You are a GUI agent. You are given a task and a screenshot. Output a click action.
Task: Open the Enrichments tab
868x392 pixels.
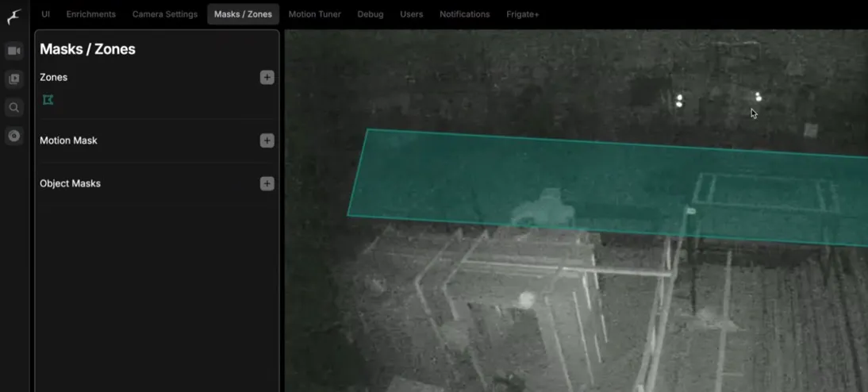[x=90, y=14]
